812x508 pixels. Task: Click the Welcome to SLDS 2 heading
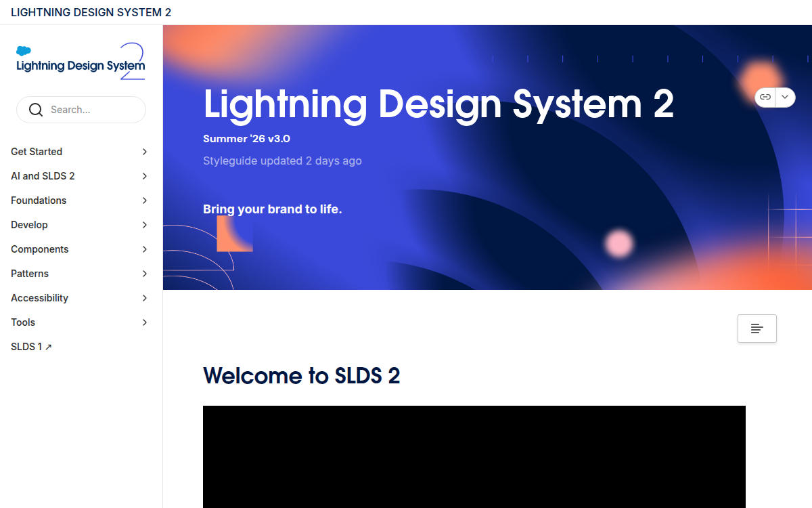(x=302, y=375)
